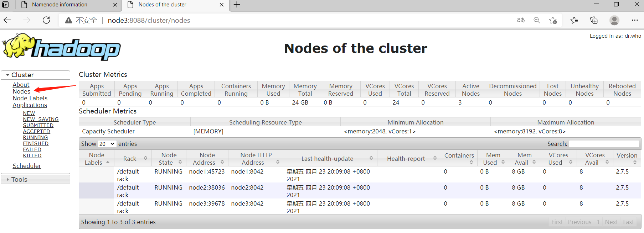Sort by Node Address column
This screenshot has height=233, width=644.
(222, 162)
